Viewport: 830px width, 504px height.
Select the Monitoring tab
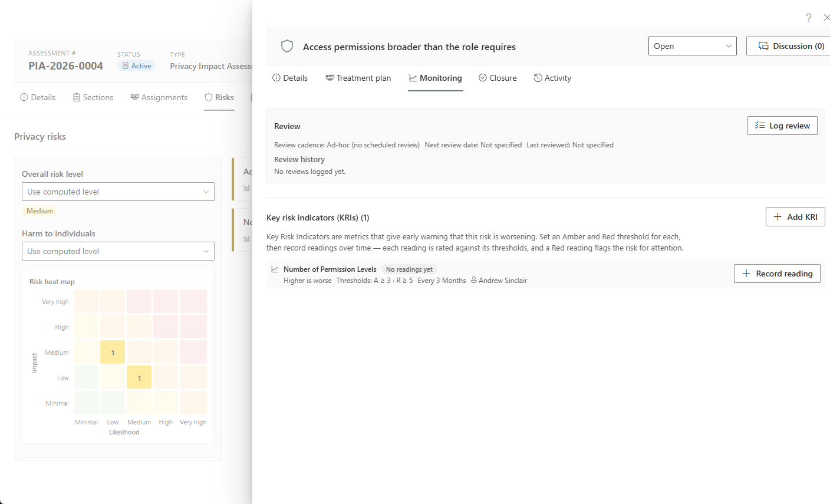pos(436,78)
